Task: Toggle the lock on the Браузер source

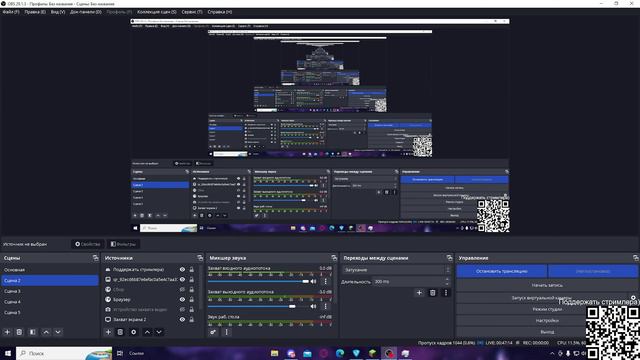Action: (191, 300)
